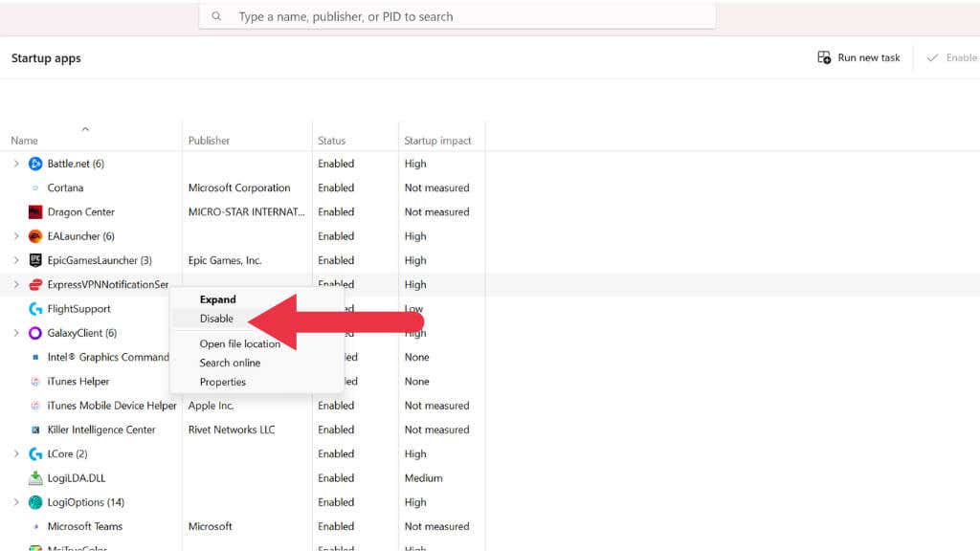Click Microsoft Corporation publisher cell
This screenshot has height=551, width=980.
(239, 188)
